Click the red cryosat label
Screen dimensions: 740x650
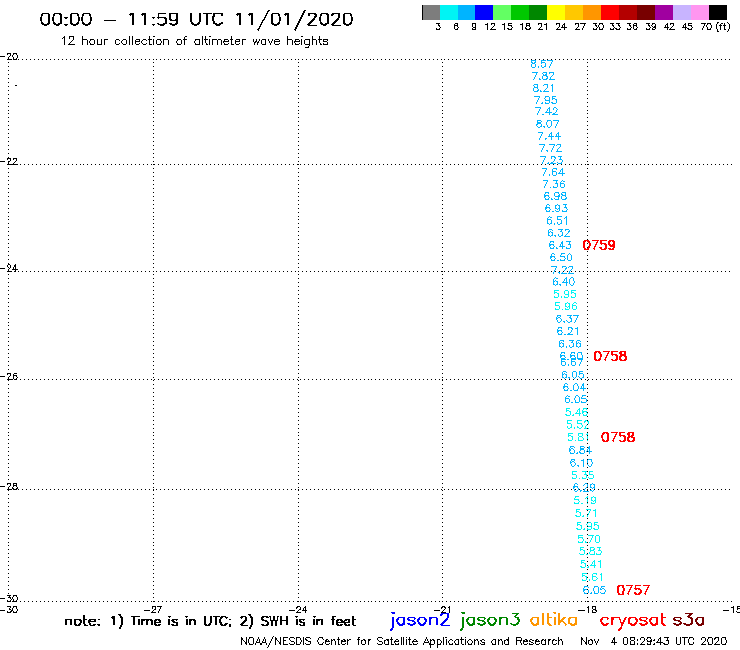pyautogui.click(x=632, y=620)
